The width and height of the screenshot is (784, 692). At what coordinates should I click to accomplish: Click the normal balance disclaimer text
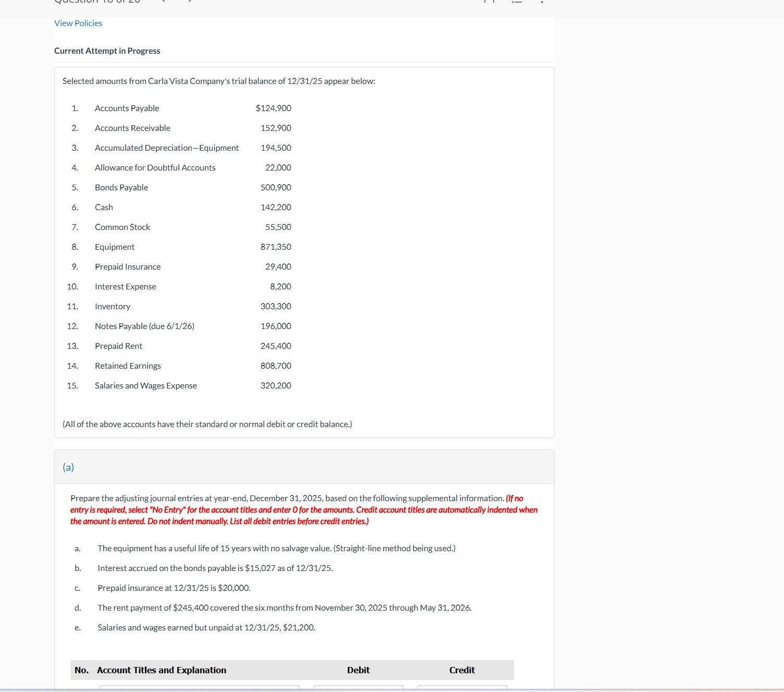[207, 424]
